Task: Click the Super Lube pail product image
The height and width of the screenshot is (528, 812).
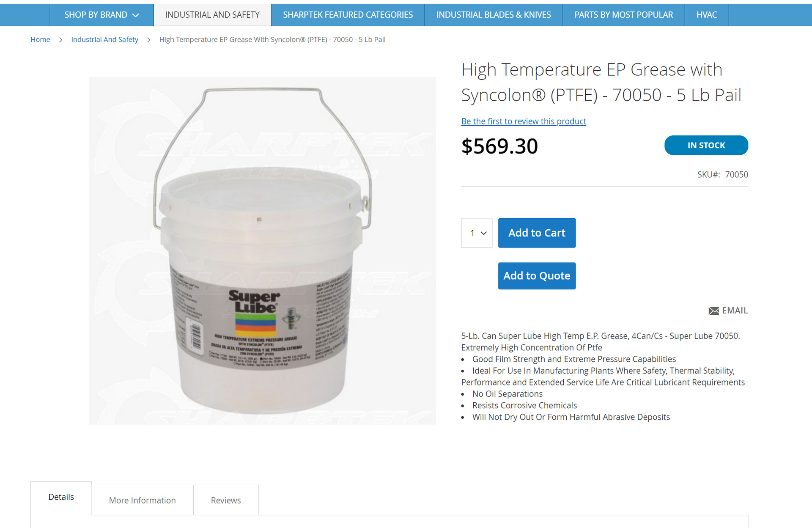Action: pos(262,251)
